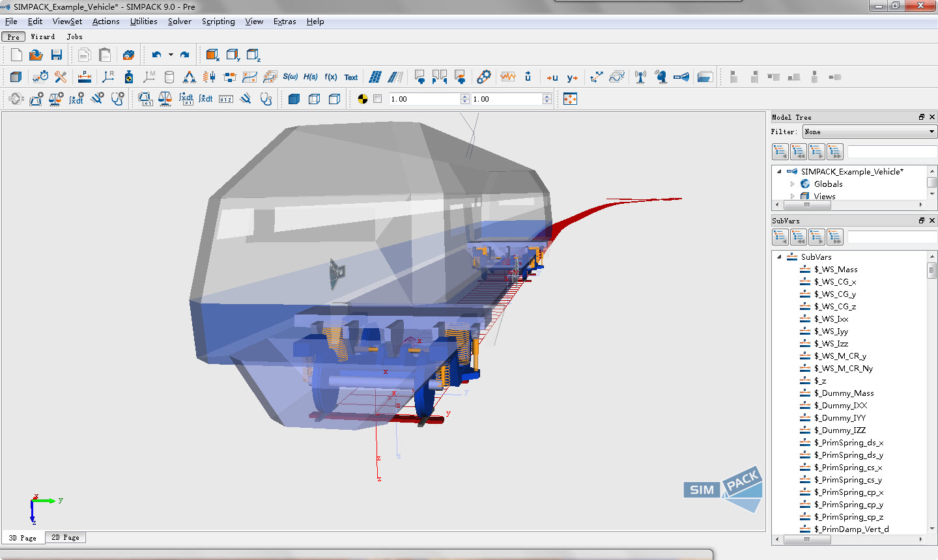
Task: Click the gears and chain icon
Action: (483, 77)
